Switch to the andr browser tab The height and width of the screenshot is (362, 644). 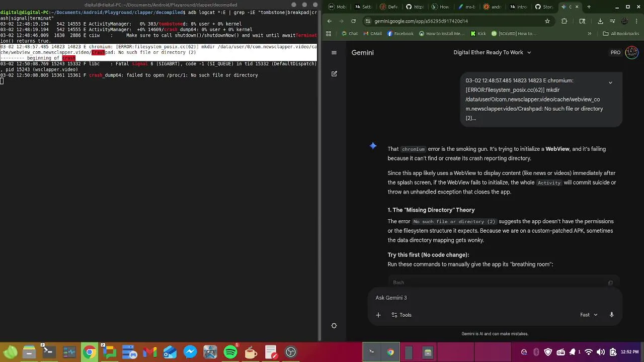493,7
